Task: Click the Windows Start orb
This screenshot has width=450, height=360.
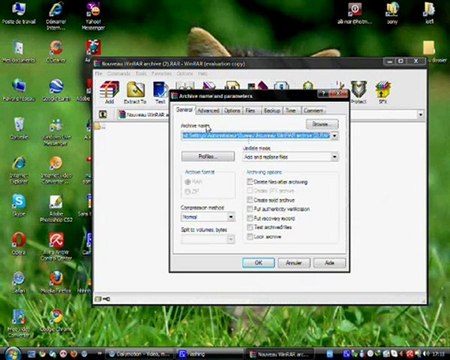Action: (x=13, y=353)
